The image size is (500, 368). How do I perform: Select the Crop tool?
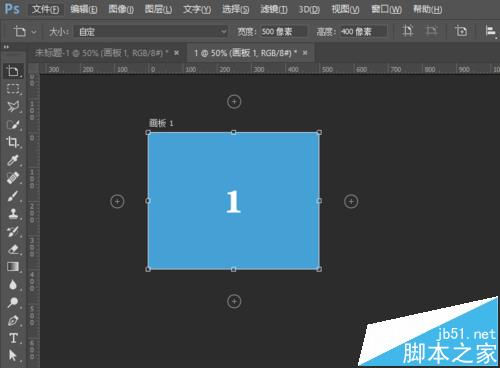pyautogui.click(x=13, y=142)
